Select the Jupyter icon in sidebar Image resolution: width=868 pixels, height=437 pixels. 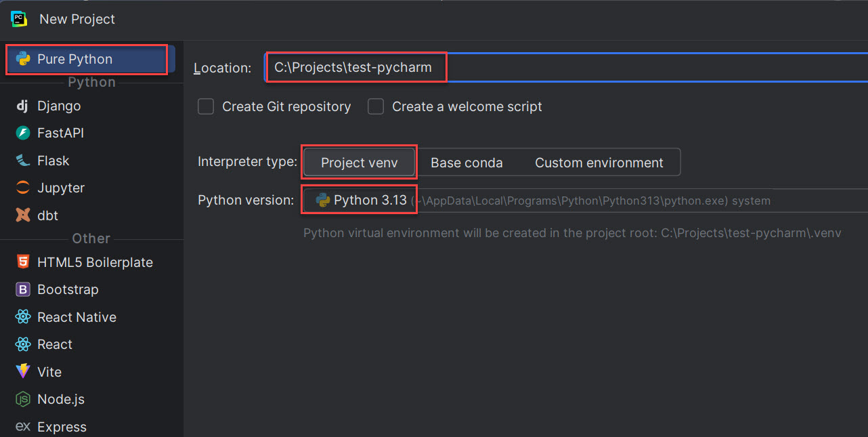tap(23, 188)
